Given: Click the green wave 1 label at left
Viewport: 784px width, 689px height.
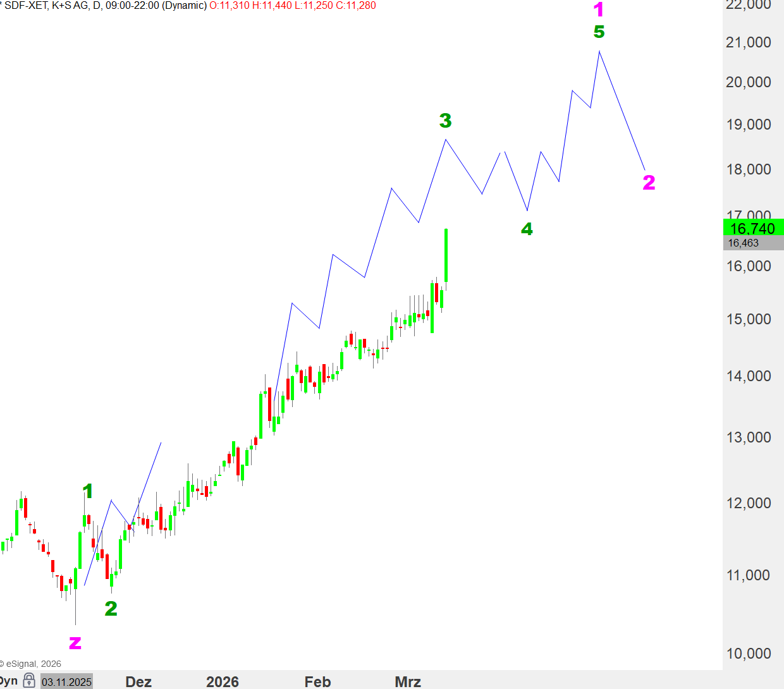Looking at the screenshot, I should (x=88, y=491).
